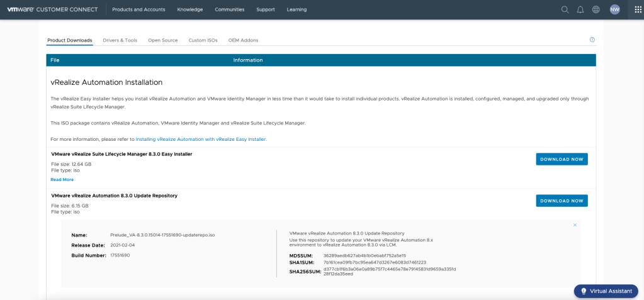
Task: Open the notifications bell
Action: point(580,9)
